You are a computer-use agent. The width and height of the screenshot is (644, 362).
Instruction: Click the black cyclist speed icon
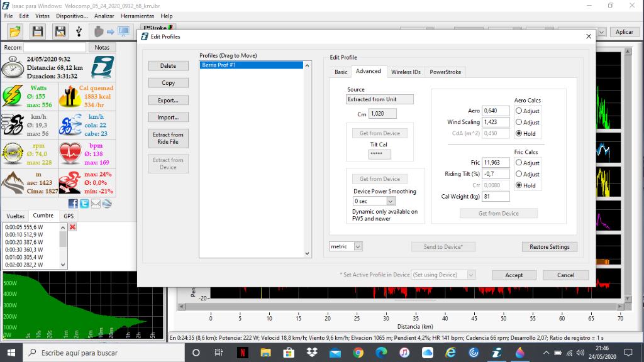coord(13,125)
